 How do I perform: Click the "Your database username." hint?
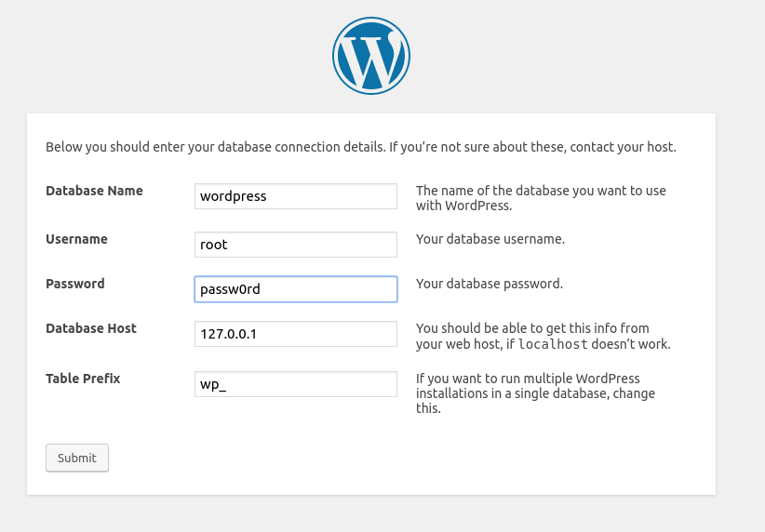click(490, 239)
